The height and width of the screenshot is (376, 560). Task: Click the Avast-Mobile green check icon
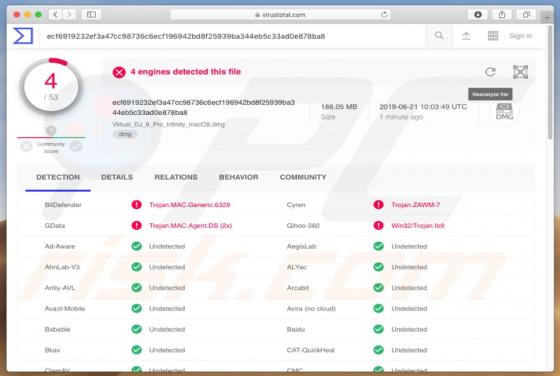coord(136,308)
